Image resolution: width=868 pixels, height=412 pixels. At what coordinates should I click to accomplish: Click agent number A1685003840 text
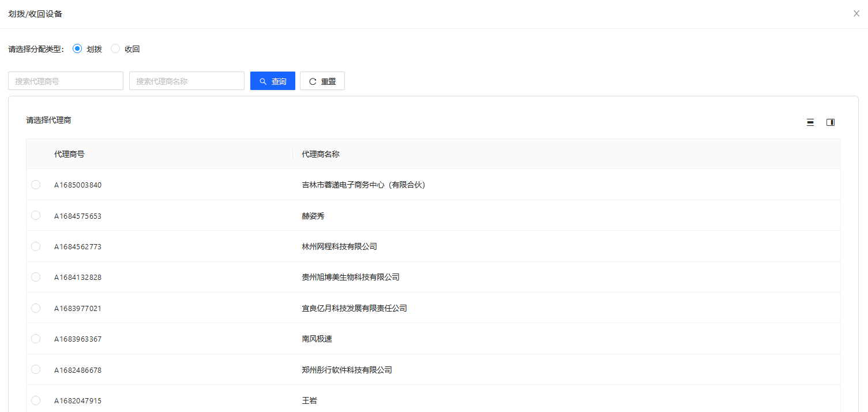[78, 185]
